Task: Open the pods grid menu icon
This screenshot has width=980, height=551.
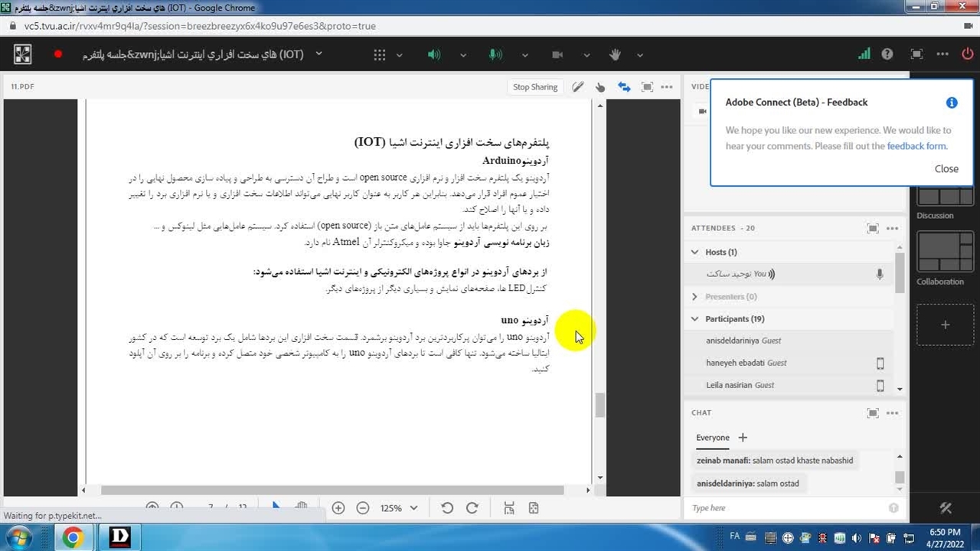Action: (380, 54)
